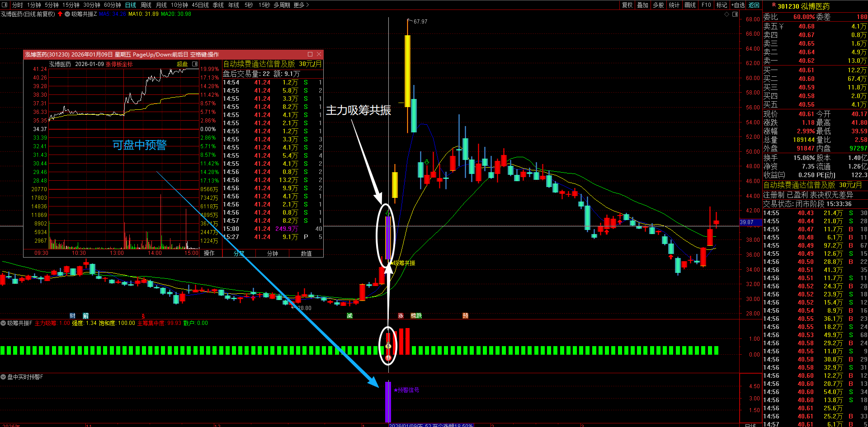The width and height of the screenshot is (868, 427).
Task: Click the 买一 price 40.61
Action: point(807,70)
